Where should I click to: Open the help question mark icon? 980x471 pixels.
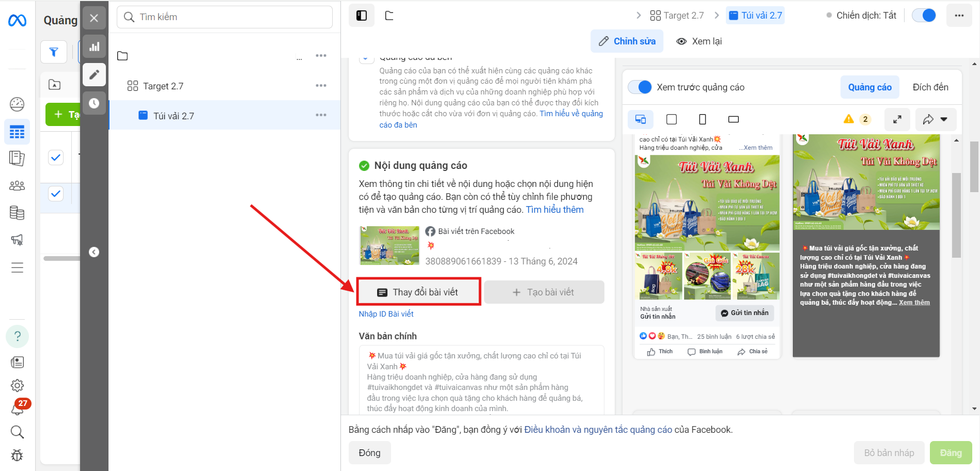click(17, 336)
